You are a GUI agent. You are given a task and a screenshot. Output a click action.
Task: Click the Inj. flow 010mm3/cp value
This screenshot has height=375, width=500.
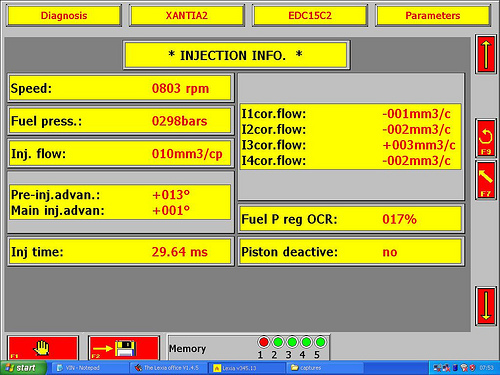coord(187,154)
